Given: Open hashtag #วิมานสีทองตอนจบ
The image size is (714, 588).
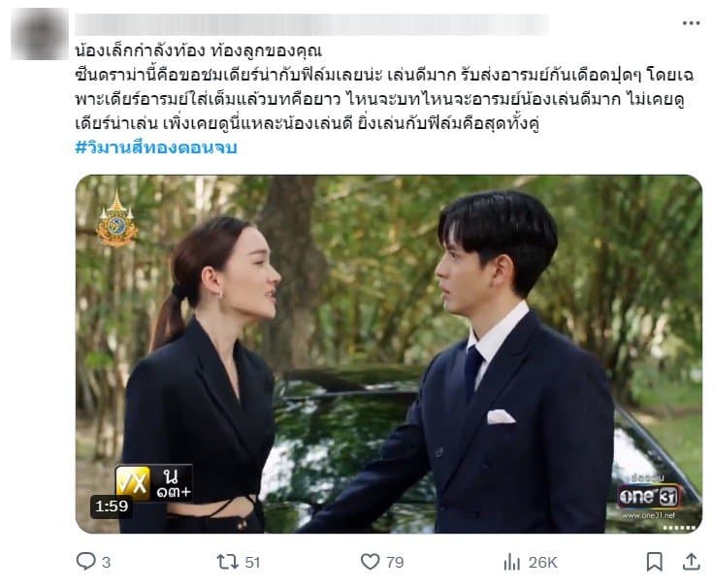Looking at the screenshot, I should (x=156, y=147).
